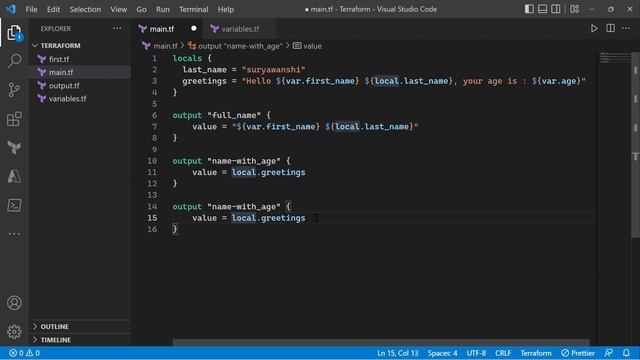The width and height of the screenshot is (640, 360).
Task: Click local.greetings on line 11
Action: pos(269,172)
